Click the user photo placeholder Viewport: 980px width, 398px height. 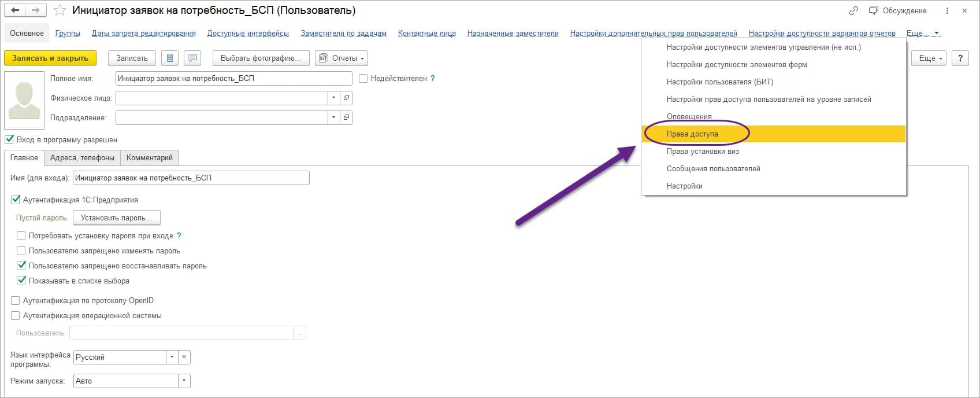24,100
